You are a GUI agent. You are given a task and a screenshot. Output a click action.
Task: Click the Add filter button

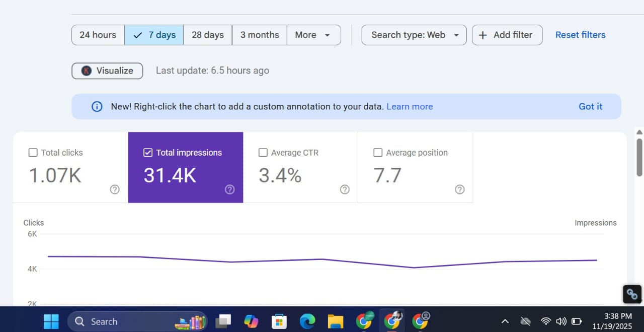tap(507, 35)
